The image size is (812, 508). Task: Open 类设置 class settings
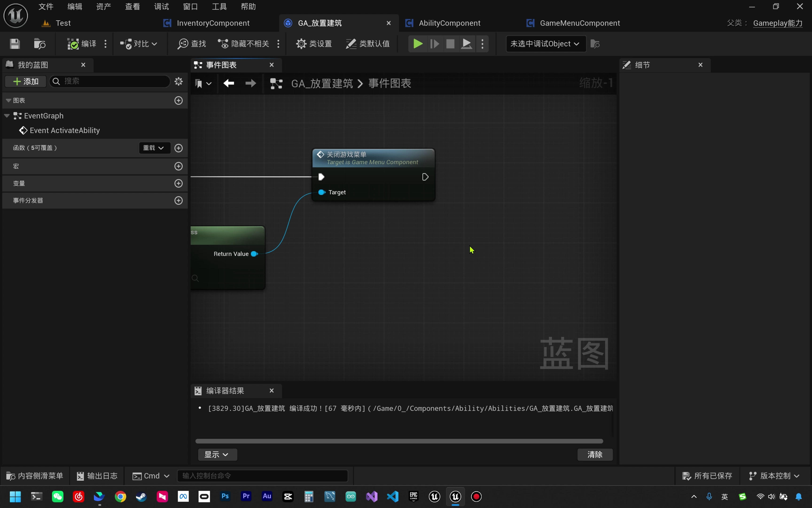click(314, 44)
